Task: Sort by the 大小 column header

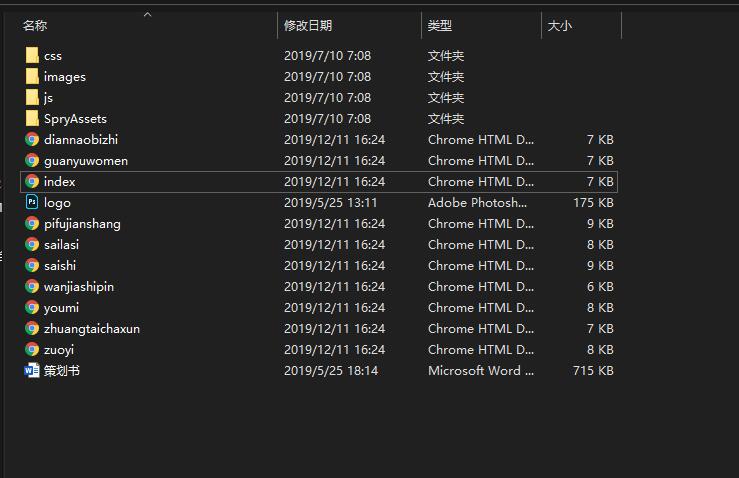Action: click(559, 25)
